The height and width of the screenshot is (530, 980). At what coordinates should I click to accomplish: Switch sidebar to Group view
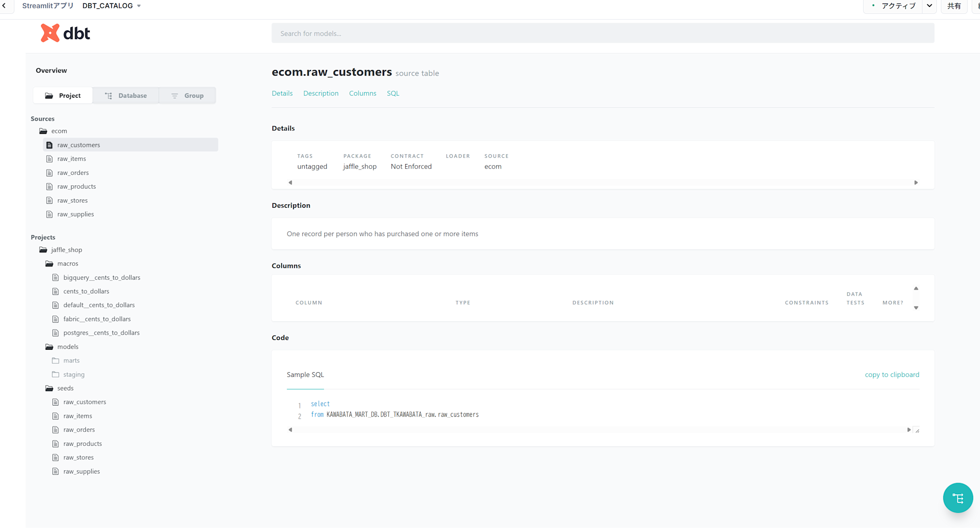pyautogui.click(x=188, y=96)
